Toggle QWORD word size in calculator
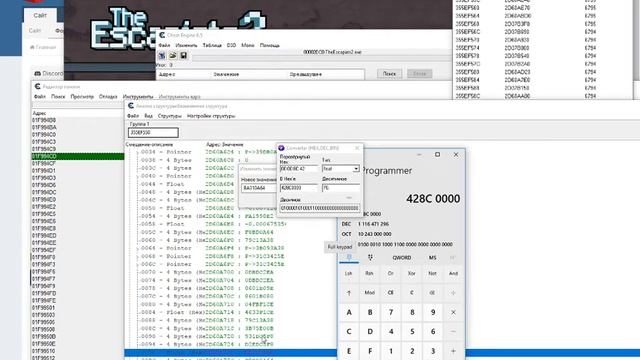640x360 pixels. [402, 258]
